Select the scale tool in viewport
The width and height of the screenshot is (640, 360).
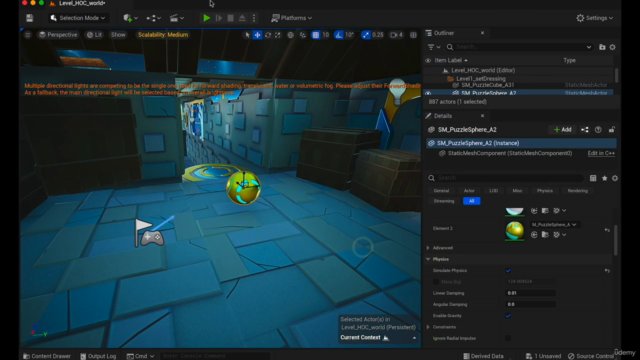pyautogui.click(x=278, y=35)
